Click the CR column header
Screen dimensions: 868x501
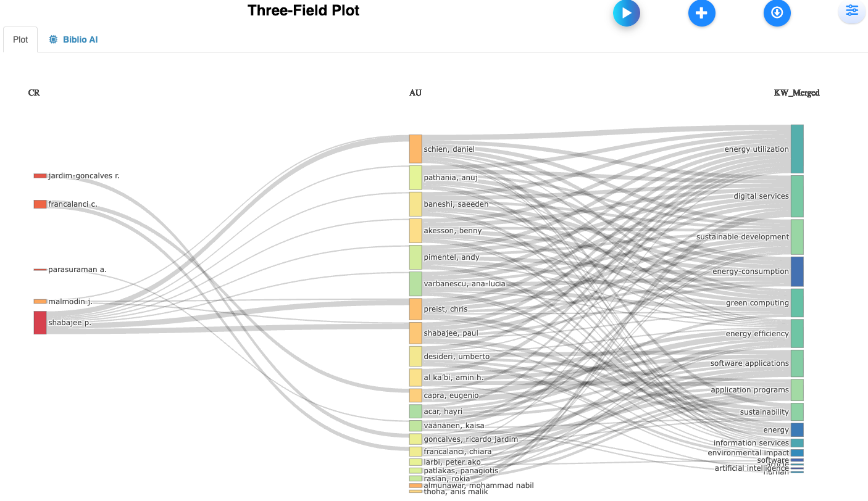click(x=34, y=93)
